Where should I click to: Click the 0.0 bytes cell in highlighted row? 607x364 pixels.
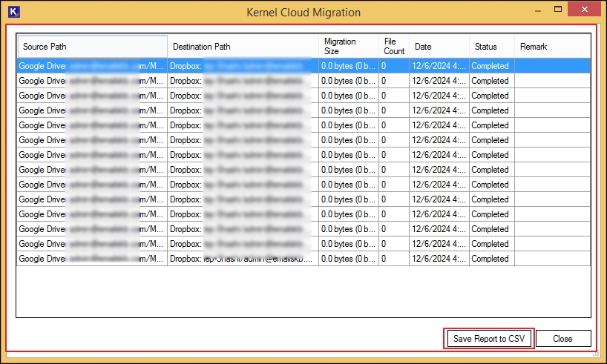point(349,66)
